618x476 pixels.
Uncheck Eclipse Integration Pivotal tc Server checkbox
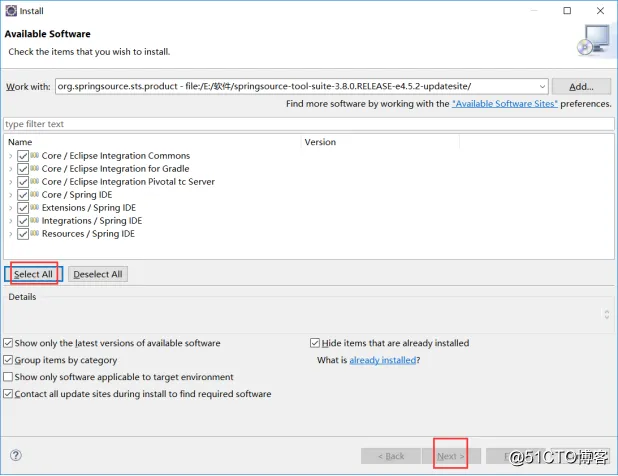pyautogui.click(x=23, y=182)
